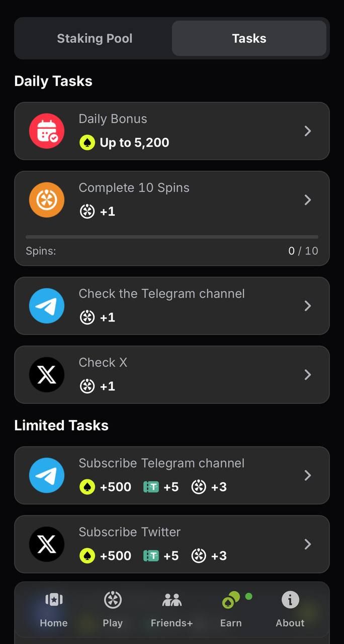Click the chevron on Check the Telegram channel
This screenshot has height=644, width=344.
click(308, 305)
